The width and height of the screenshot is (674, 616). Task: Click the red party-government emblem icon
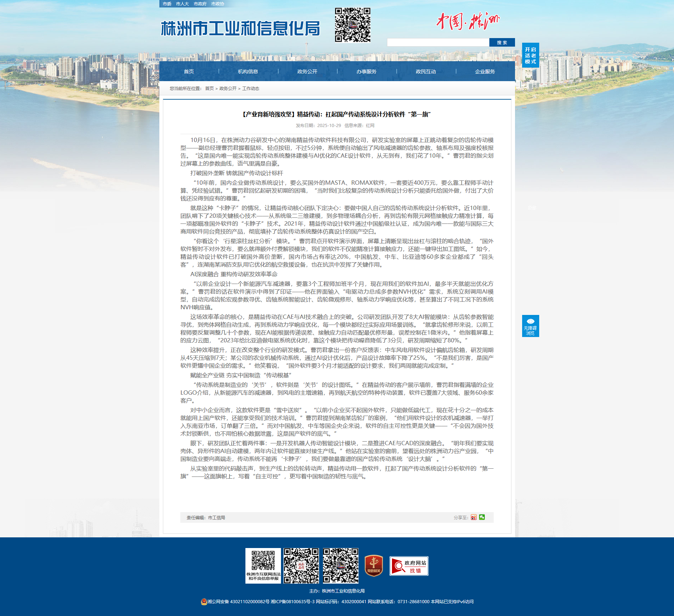373,566
